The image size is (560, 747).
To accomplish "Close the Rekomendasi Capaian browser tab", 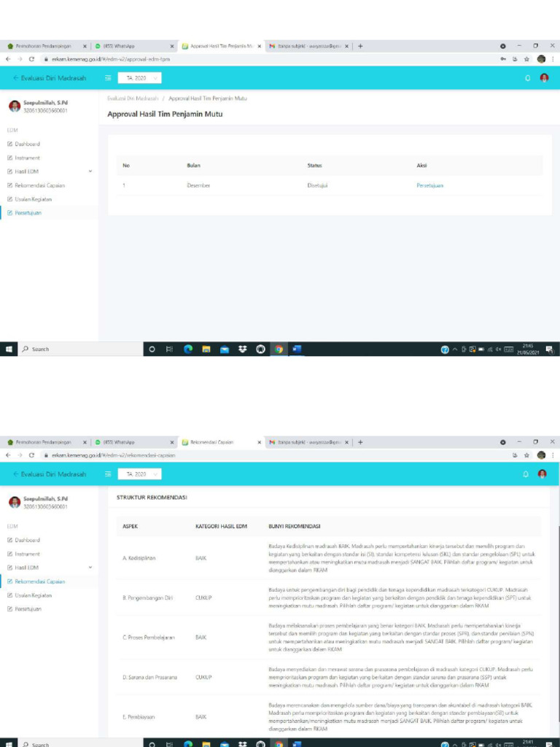I will 260,442.
